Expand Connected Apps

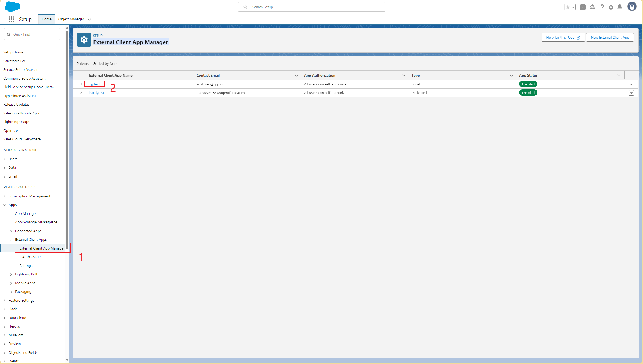coord(11,231)
